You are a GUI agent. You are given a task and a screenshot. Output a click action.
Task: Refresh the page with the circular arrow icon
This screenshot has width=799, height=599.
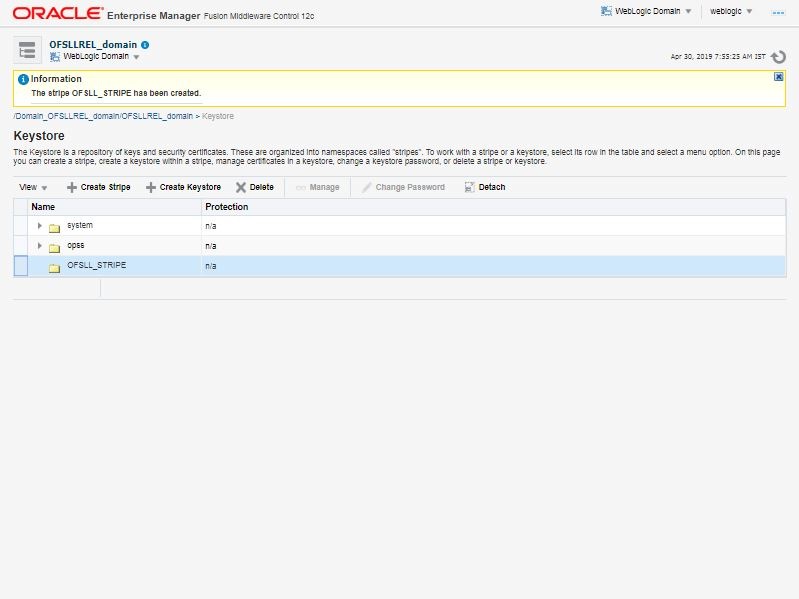(778, 57)
